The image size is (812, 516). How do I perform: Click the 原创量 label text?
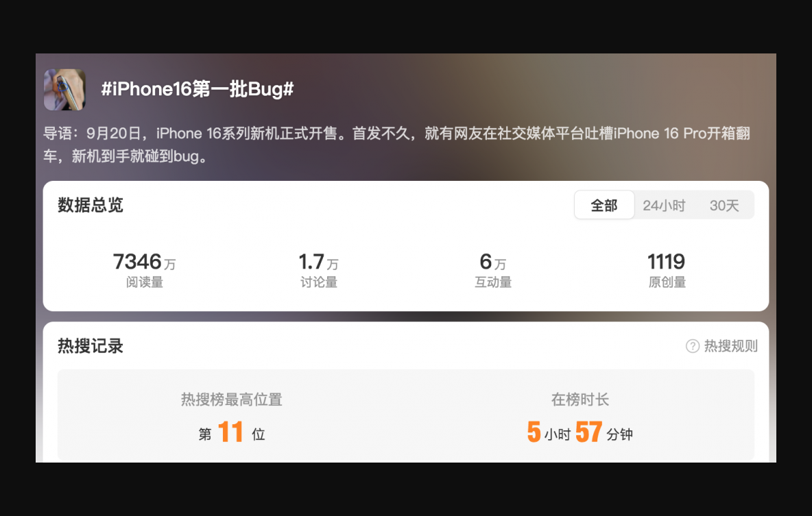click(x=667, y=282)
